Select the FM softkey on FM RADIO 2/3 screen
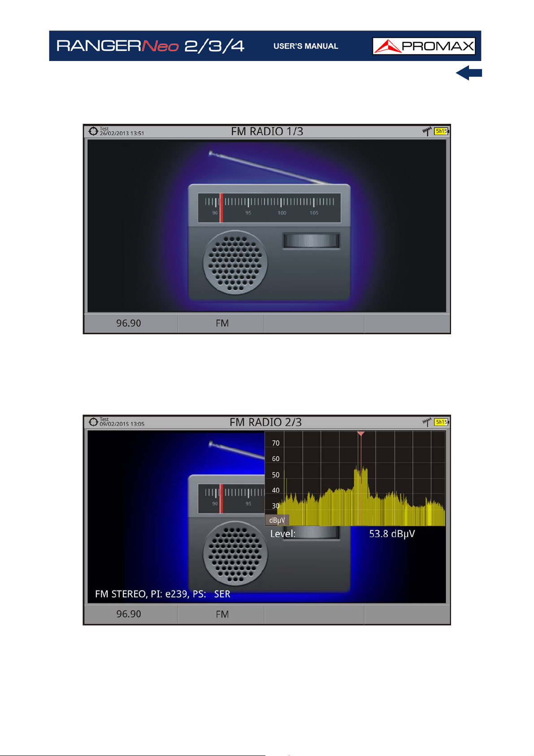This screenshot has height=756, width=534. pyautogui.click(x=222, y=614)
